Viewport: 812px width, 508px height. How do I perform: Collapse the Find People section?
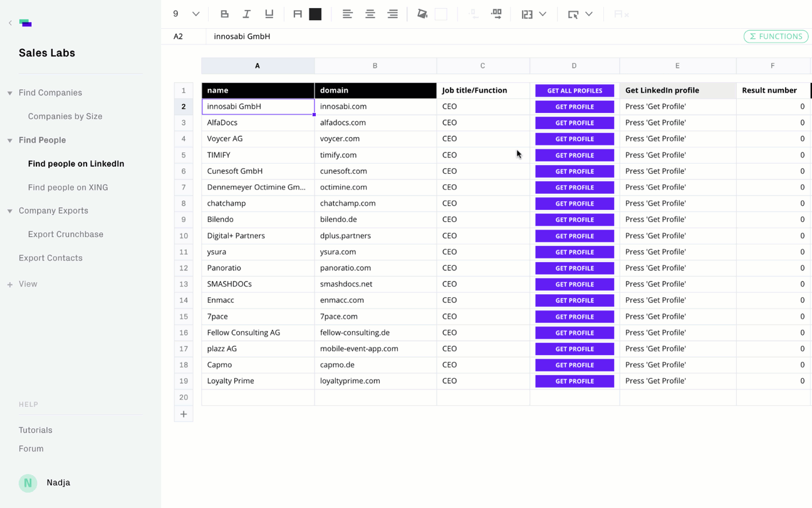pyautogui.click(x=10, y=140)
